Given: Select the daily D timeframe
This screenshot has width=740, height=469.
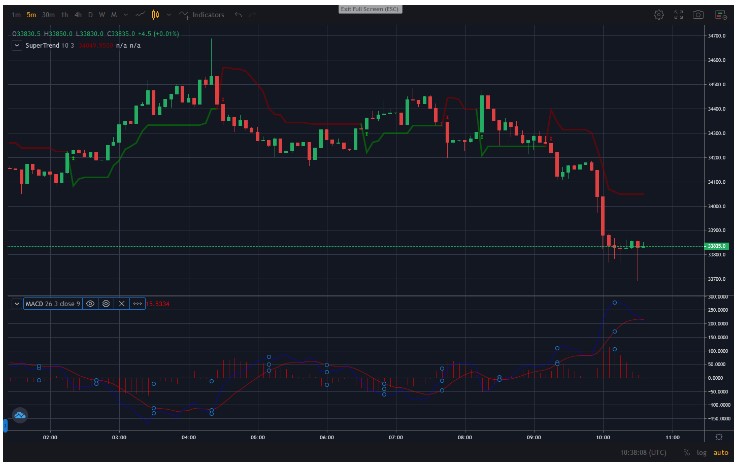Looking at the screenshot, I should [x=90, y=15].
